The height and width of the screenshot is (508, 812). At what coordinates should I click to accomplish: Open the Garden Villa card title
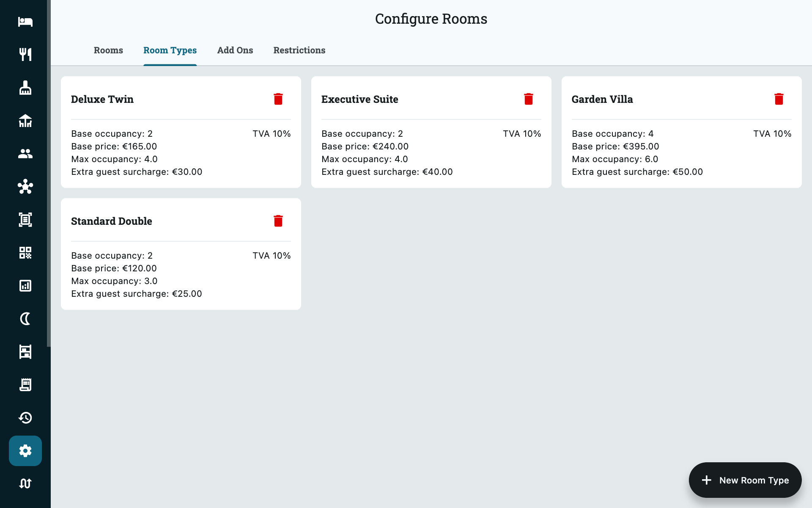pyautogui.click(x=602, y=99)
